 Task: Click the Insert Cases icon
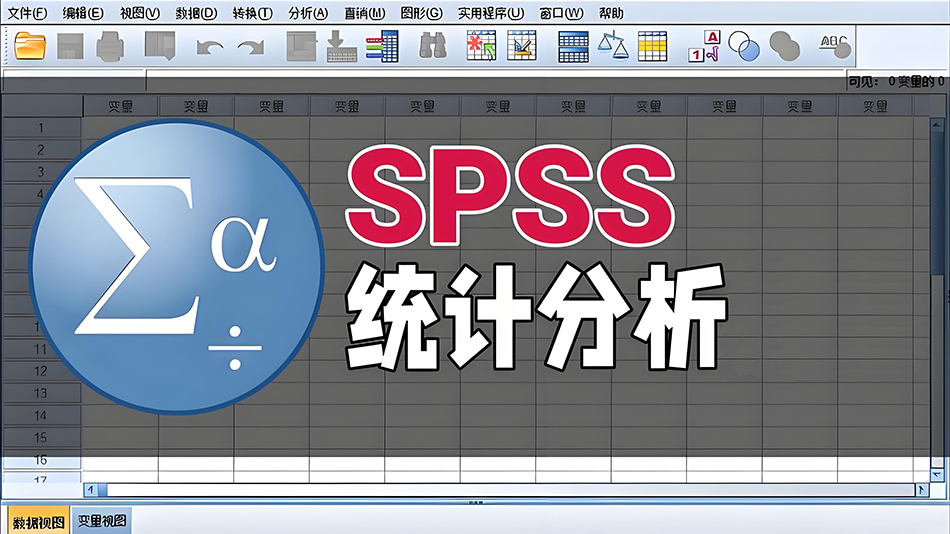(482, 46)
